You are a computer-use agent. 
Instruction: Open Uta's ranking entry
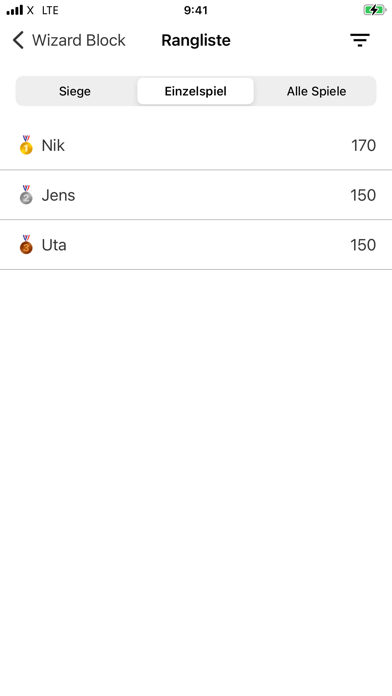(x=196, y=245)
